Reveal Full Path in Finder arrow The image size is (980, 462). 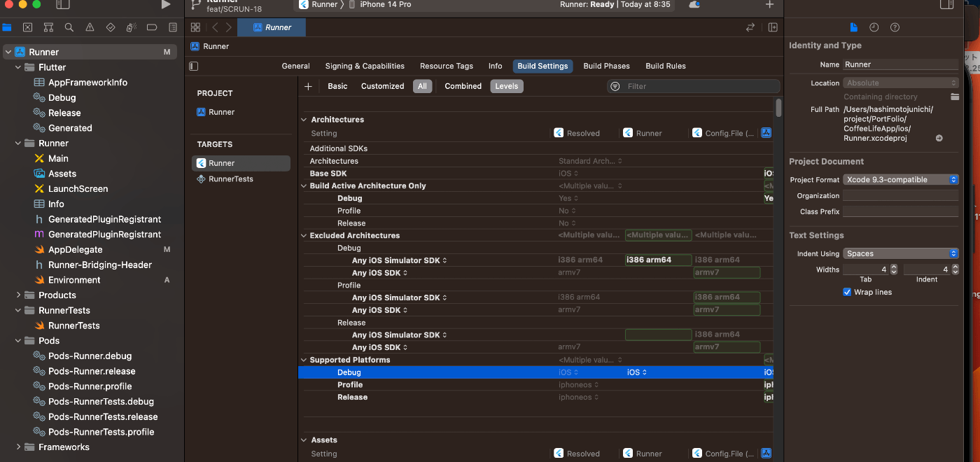pos(939,138)
